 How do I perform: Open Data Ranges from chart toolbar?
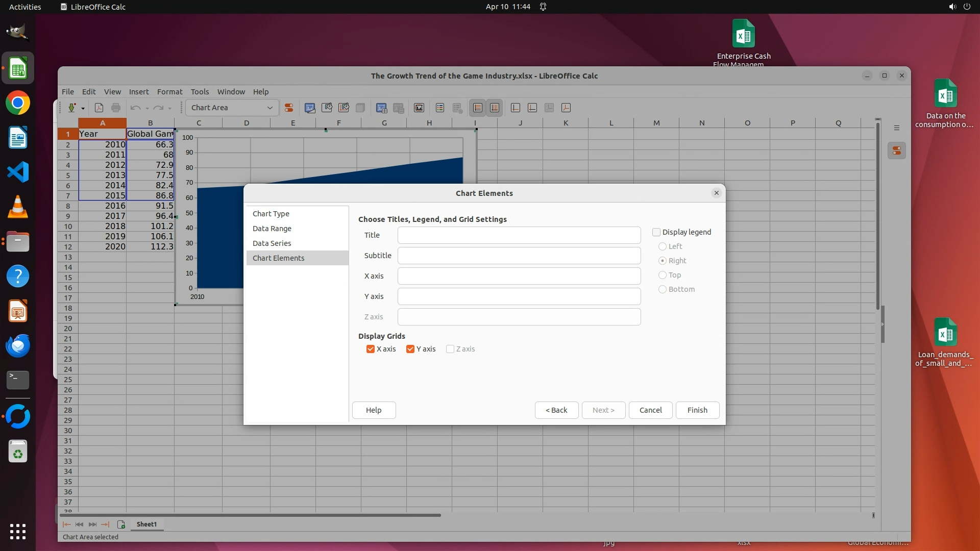(x=381, y=108)
